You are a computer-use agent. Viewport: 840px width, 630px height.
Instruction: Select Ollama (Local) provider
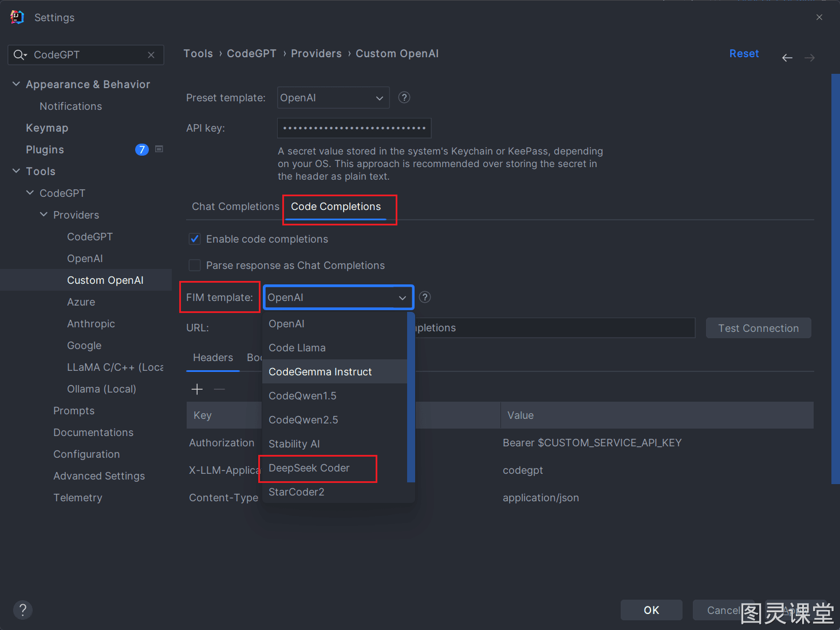(x=101, y=389)
